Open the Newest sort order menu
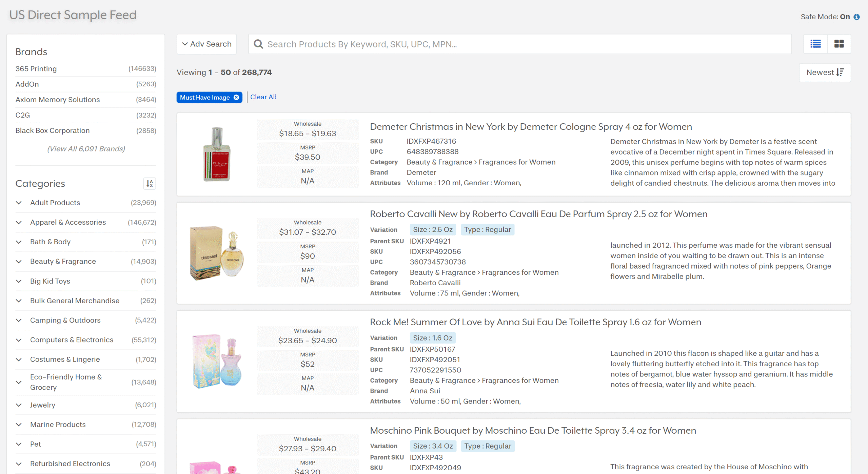This screenshot has height=474, width=868. pos(825,73)
